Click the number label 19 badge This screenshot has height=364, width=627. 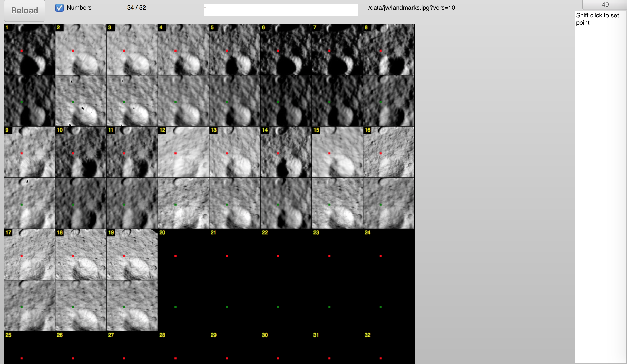(x=111, y=232)
